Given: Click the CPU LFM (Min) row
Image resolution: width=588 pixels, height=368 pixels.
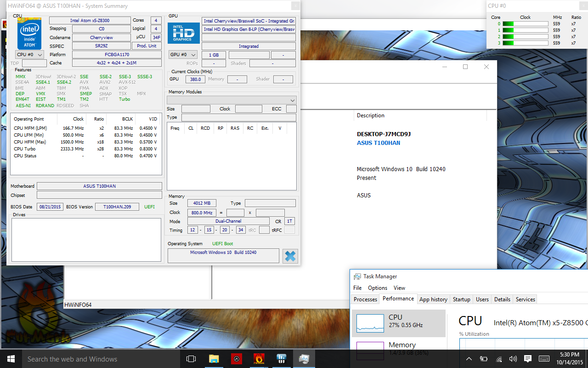Looking at the screenshot, I should point(86,135).
